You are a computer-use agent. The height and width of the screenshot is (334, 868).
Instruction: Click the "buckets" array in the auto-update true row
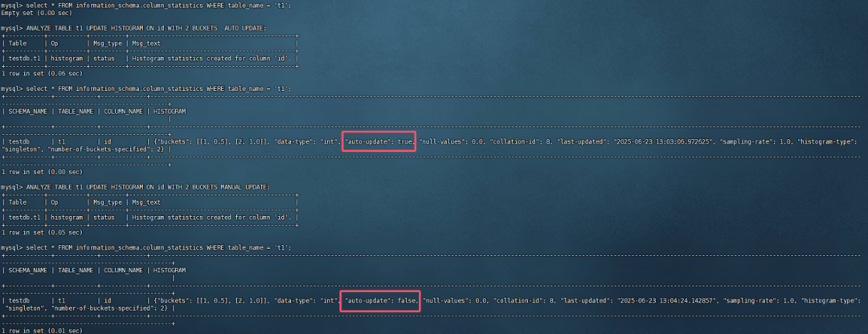click(214, 141)
